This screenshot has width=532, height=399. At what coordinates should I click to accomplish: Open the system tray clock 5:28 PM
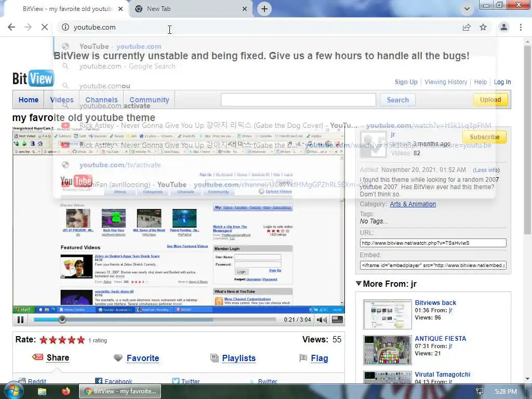coord(506,392)
